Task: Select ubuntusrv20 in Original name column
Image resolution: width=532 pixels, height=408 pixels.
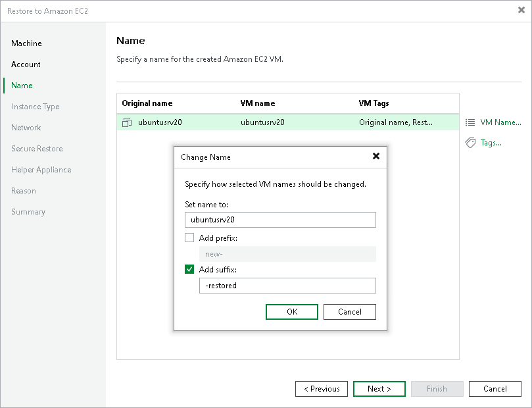Action: click(x=160, y=122)
